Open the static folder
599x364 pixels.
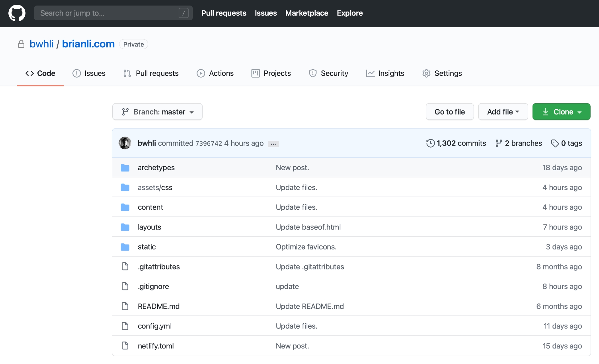pyautogui.click(x=146, y=246)
